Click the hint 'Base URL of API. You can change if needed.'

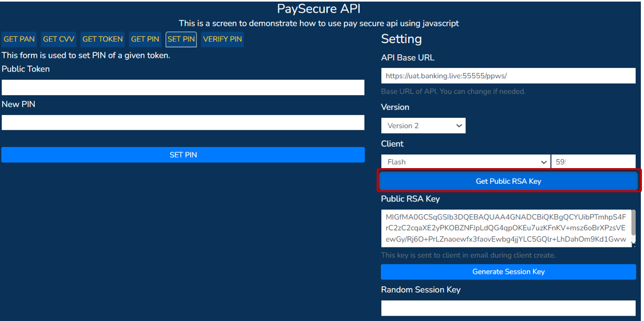(x=453, y=91)
